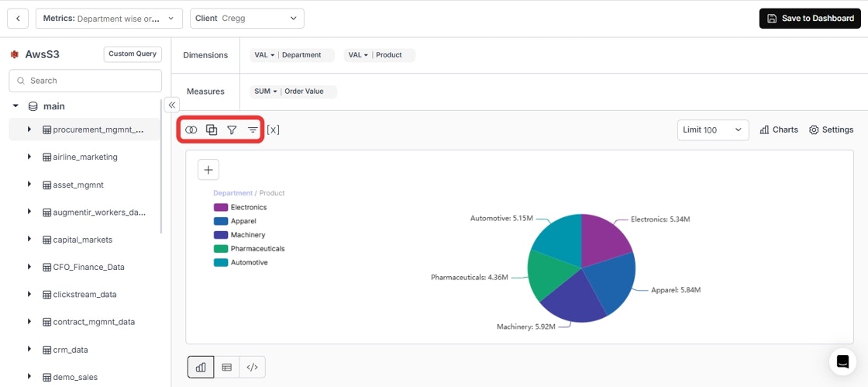Click the plus add button

point(208,169)
